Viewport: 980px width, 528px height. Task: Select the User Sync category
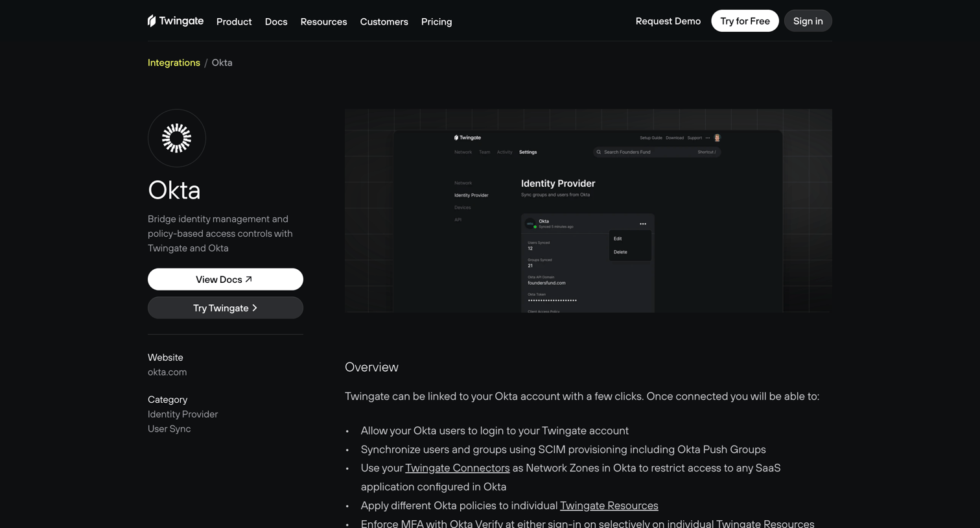click(169, 429)
